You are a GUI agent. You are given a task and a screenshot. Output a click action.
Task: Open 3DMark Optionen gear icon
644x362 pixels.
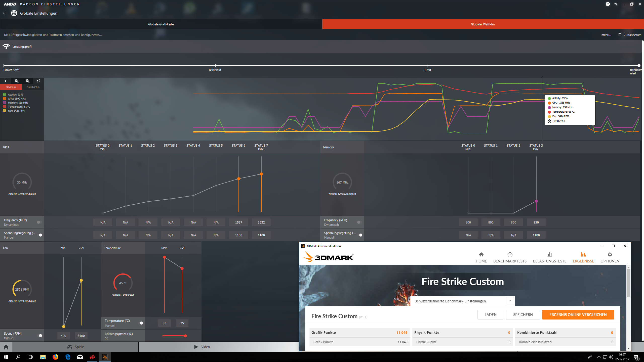(x=610, y=254)
